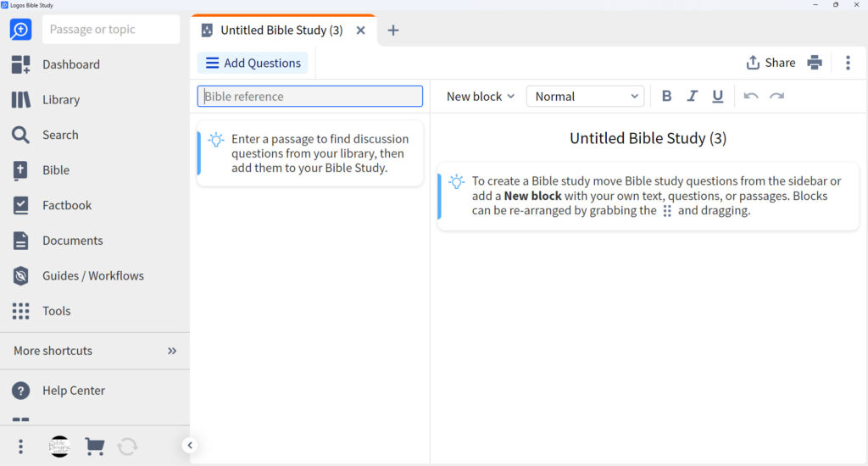Click the Tools label in sidebar
The image size is (868, 466).
(57, 311)
